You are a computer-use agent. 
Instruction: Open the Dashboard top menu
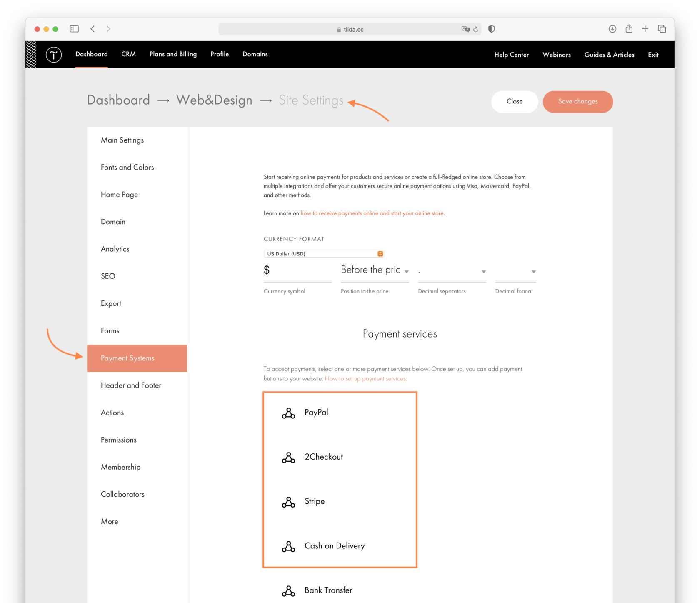(92, 54)
